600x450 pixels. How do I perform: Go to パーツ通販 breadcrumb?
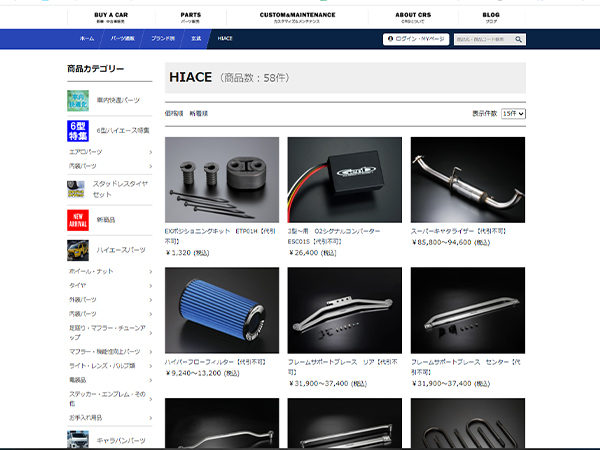point(122,39)
